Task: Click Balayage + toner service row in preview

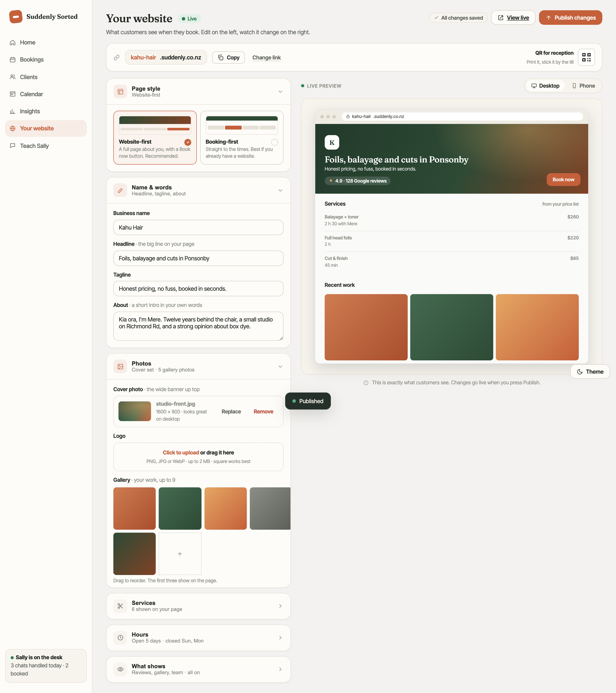Action: point(452,220)
